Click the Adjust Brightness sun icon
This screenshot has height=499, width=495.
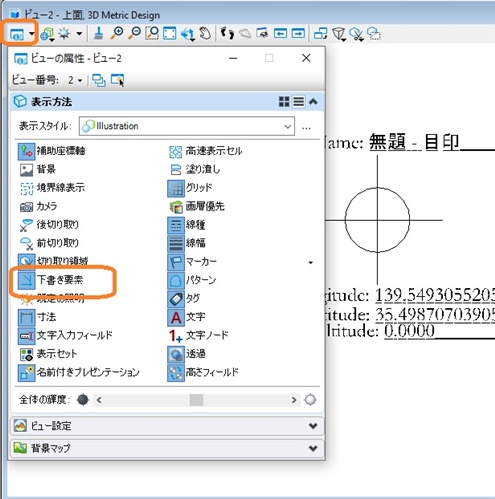pos(64,34)
